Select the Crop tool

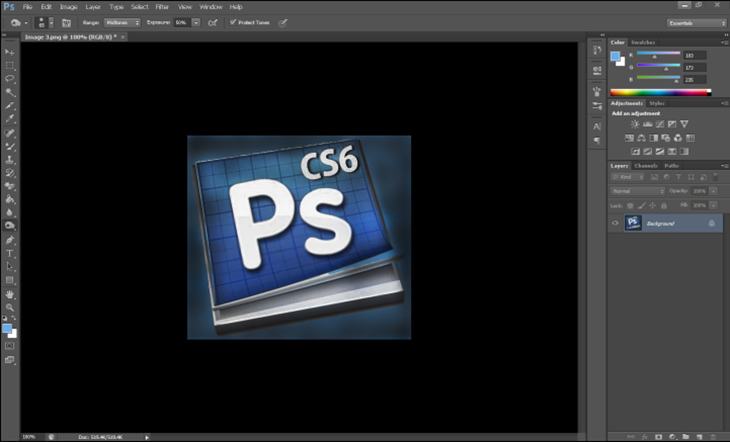pos(9,106)
